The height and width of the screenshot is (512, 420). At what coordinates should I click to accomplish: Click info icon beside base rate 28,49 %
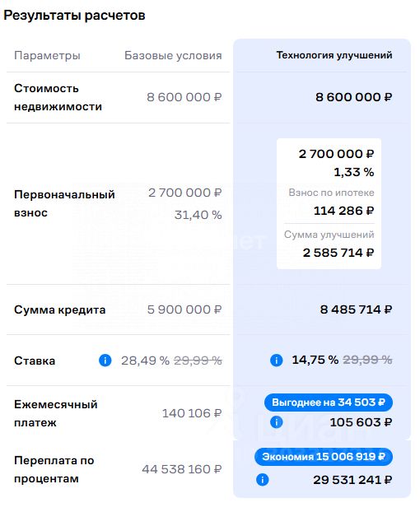[x=105, y=361]
